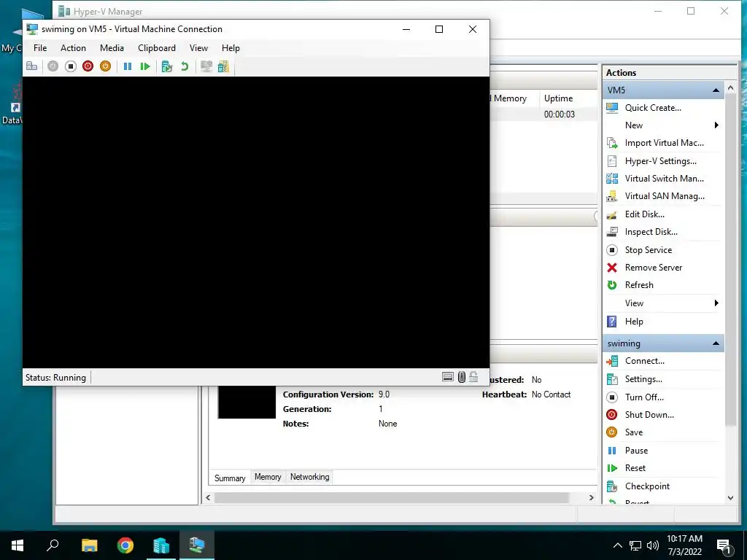The width and height of the screenshot is (747, 560).
Task: Open the Help menu in VM Connection
Action: [231, 48]
